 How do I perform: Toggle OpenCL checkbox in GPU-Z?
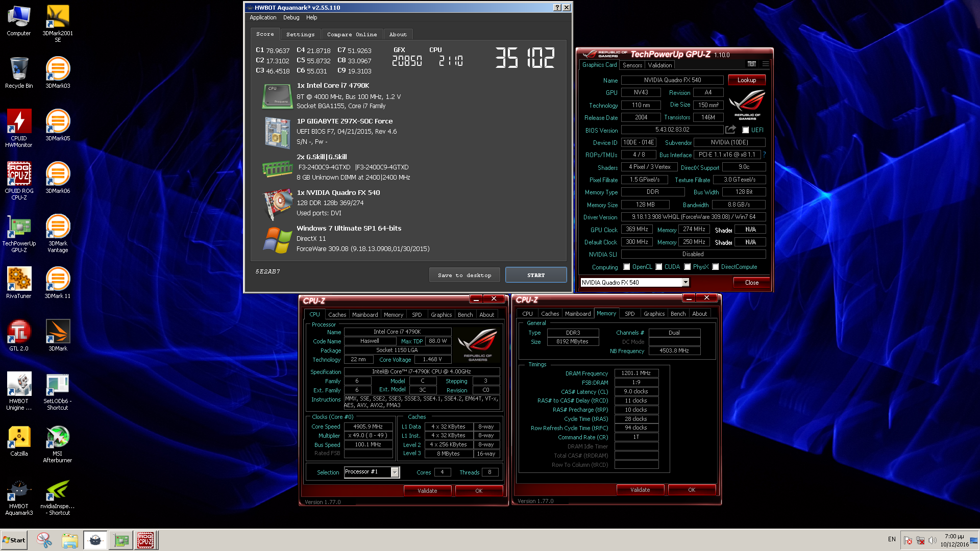click(626, 267)
